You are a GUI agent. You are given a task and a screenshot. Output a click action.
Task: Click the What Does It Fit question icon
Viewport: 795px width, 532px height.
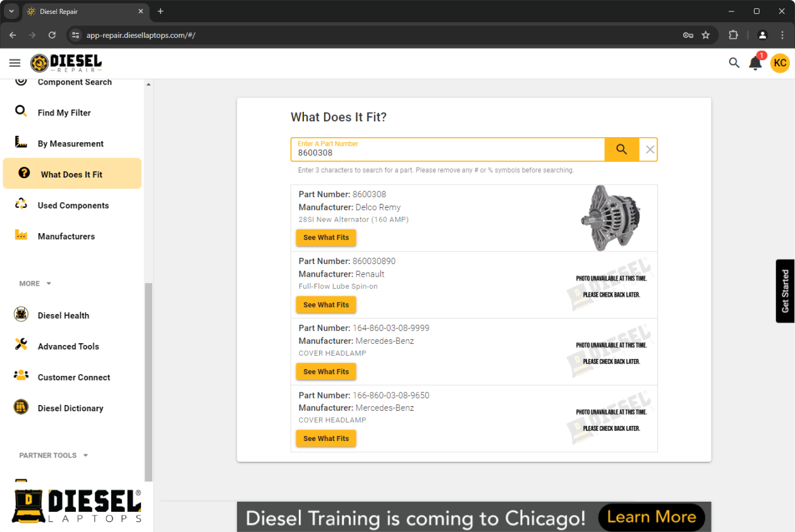click(24, 173)
